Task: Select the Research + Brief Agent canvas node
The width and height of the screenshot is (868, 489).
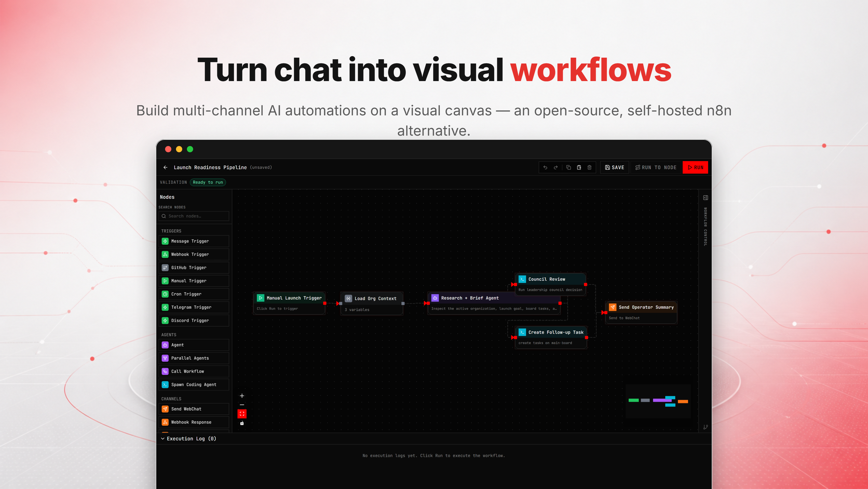Action: pos(494,303)
